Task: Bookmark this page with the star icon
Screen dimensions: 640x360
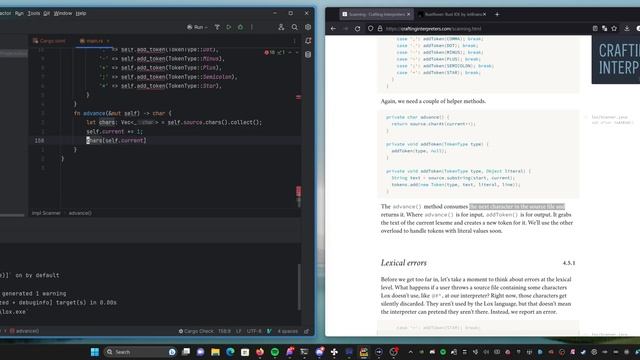Action: click(x=614, y=29)
